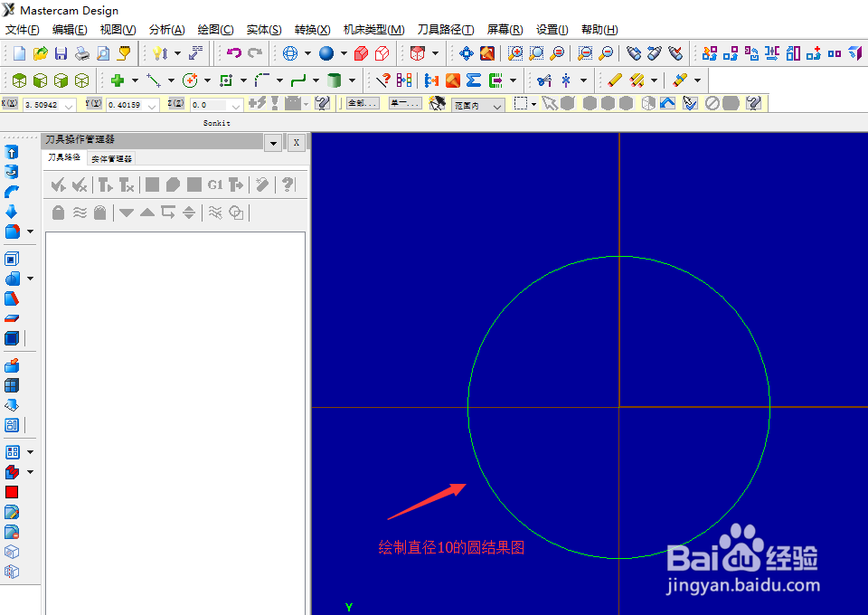Toggle the blue arc selection mode icon
This screenshot has height=615, width=868.
pyautogui.click(x=667, y=103)
